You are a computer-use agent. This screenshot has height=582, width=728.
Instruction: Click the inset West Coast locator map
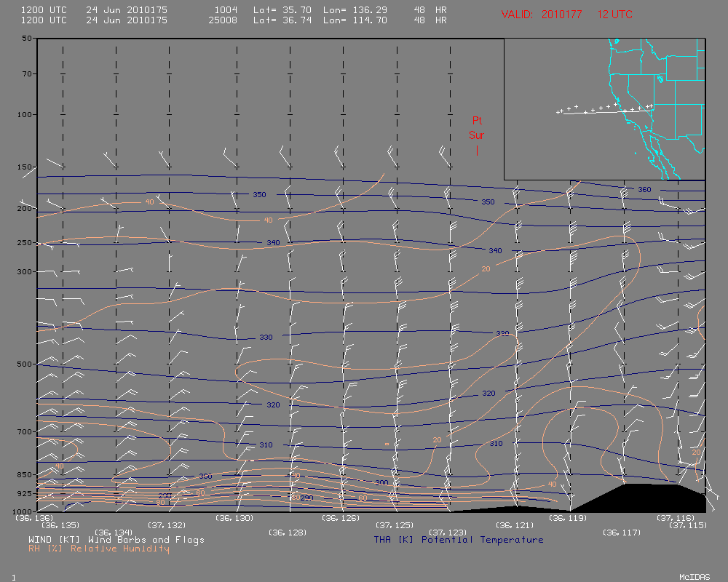[x=604, y=109]
